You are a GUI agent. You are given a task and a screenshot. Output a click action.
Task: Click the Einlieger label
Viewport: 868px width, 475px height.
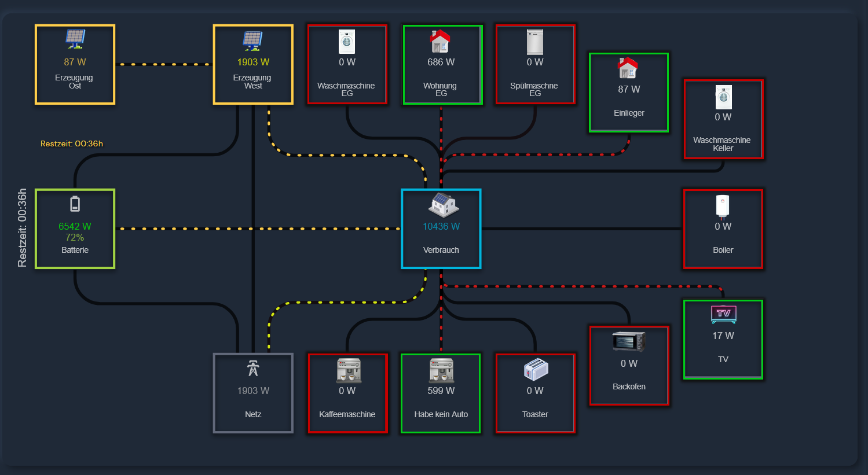[x=629, y=113]
